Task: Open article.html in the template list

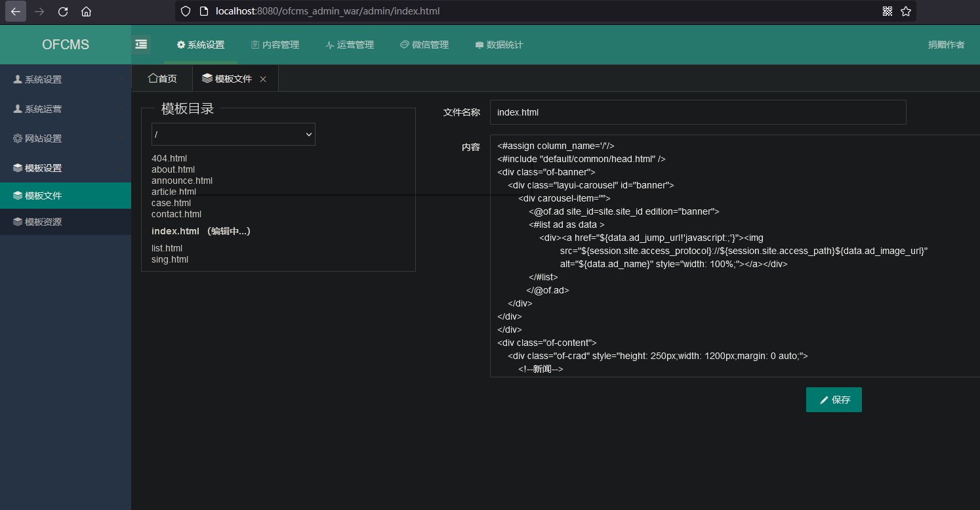Action: 174,192
